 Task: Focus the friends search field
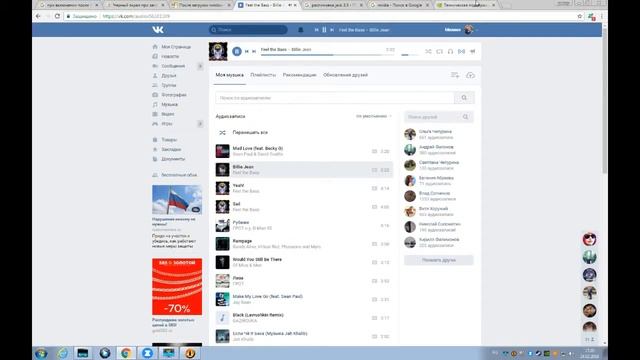click(x=433, y=117)
